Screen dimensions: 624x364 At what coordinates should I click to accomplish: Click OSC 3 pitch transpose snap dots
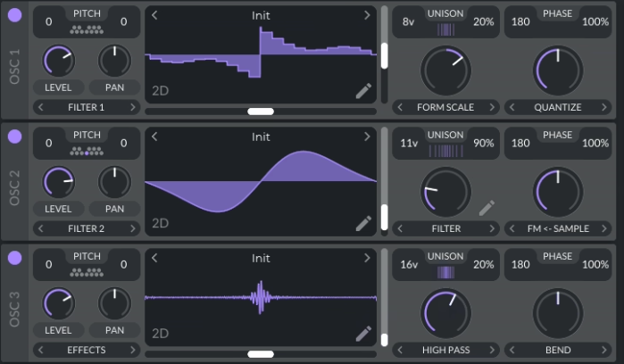pos(87,272)
